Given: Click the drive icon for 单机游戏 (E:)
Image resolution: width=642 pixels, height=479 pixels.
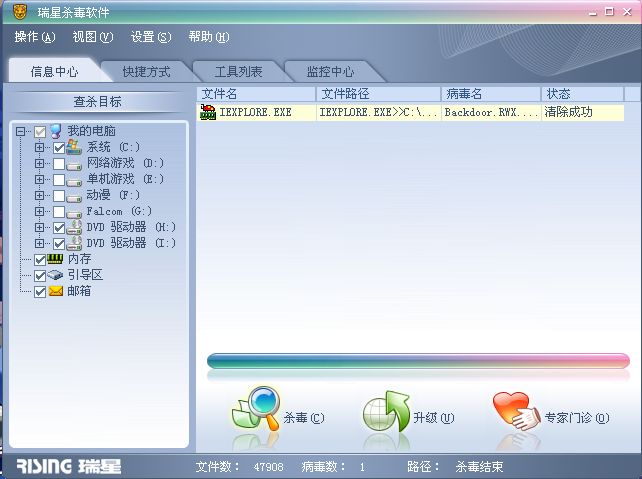Looking at the screenshot, I should pyautogui.click(x=74, y=181).
